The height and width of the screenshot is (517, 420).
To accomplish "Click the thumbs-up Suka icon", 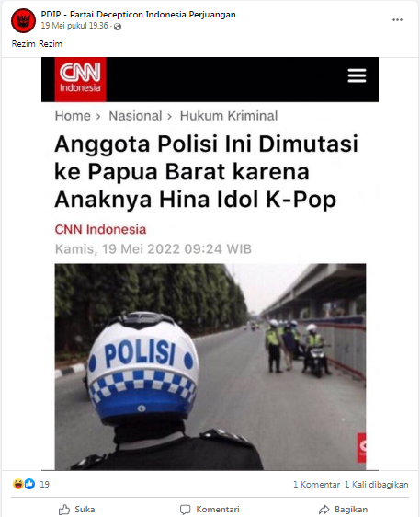I will (x=64, y=510).
